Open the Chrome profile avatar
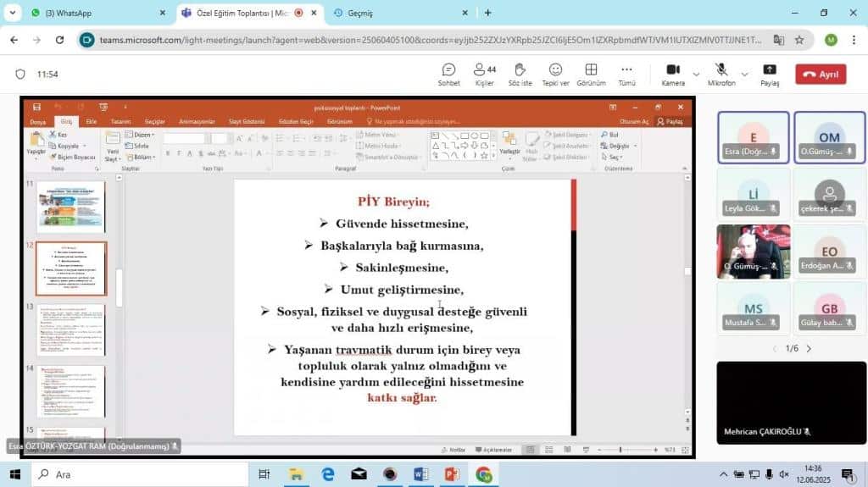 (x=831, y=40)
